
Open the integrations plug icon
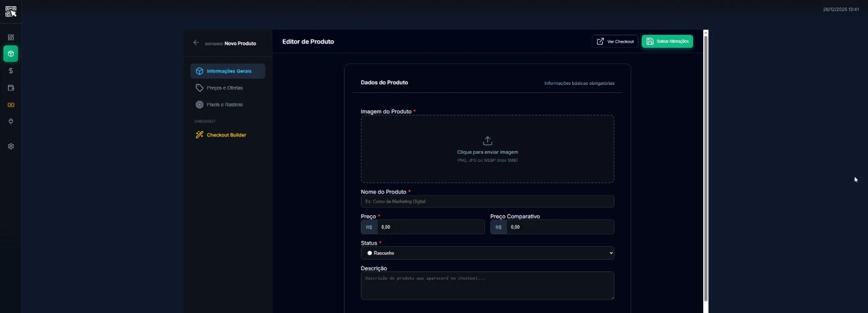(x=11, y=121)
